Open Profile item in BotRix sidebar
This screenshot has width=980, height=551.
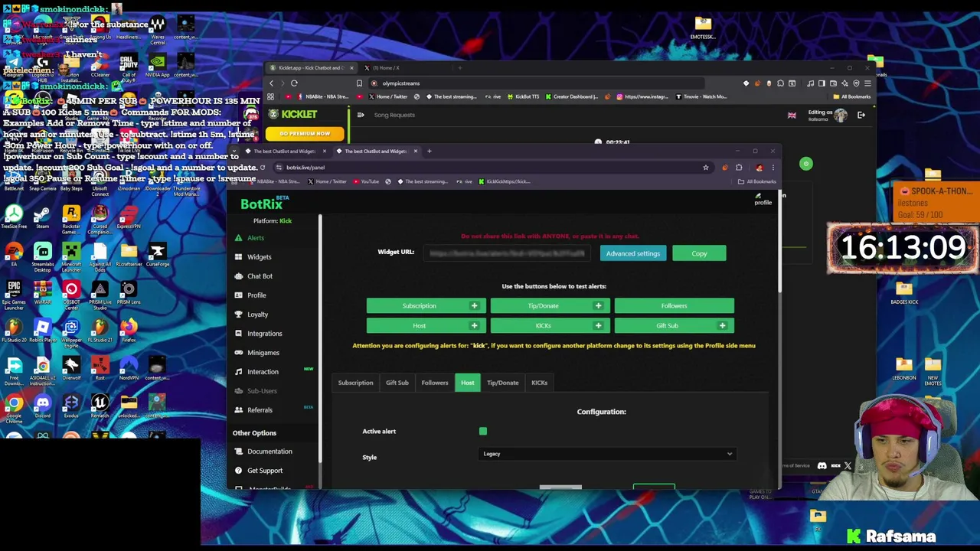(x=256, y=295)
